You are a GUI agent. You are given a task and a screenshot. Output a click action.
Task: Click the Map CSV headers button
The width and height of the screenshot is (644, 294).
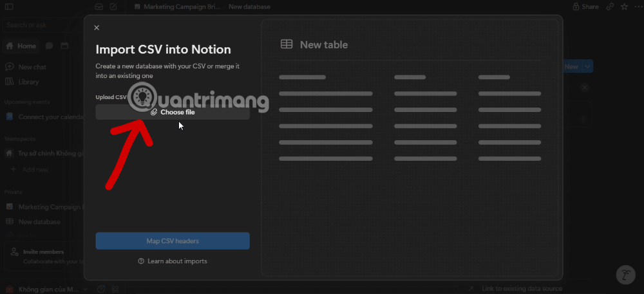(x=173, y=241)
